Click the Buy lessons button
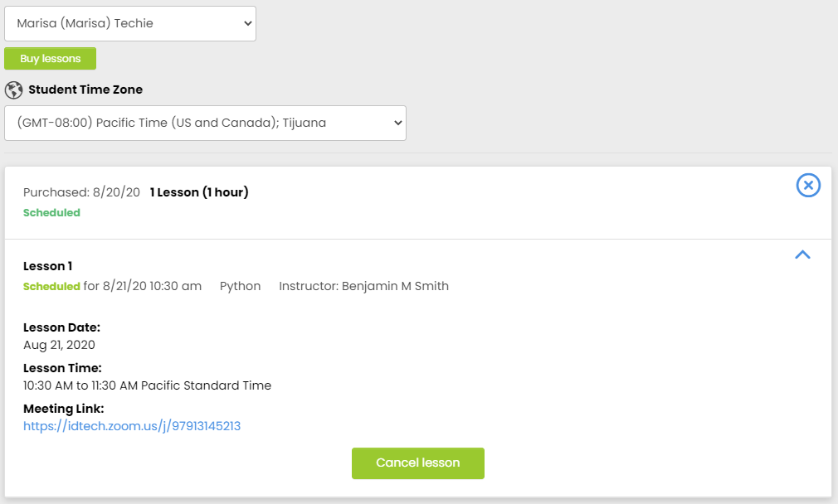Viewport: 838px width, 504px height. pos(51,58)
